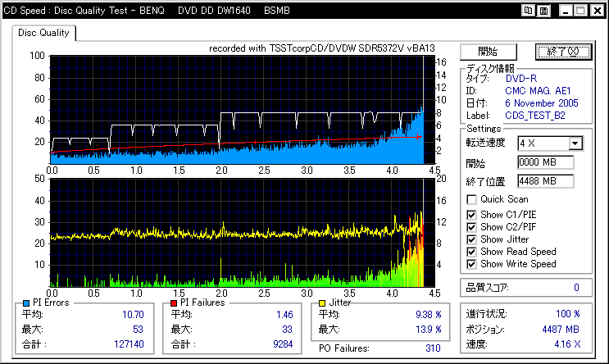Click the red PI Failures color swatch
Viewport: 609px width, 364px height.
[174, 303]
